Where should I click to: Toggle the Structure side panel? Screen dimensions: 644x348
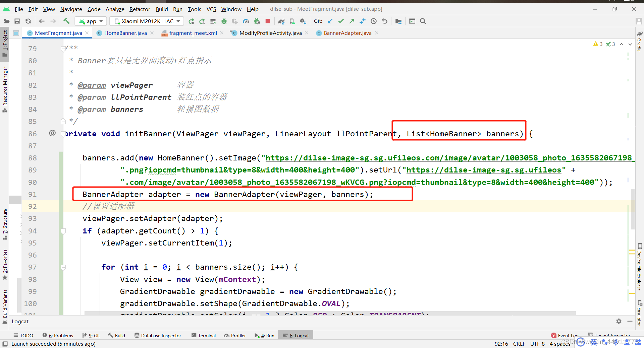point(5,224)
